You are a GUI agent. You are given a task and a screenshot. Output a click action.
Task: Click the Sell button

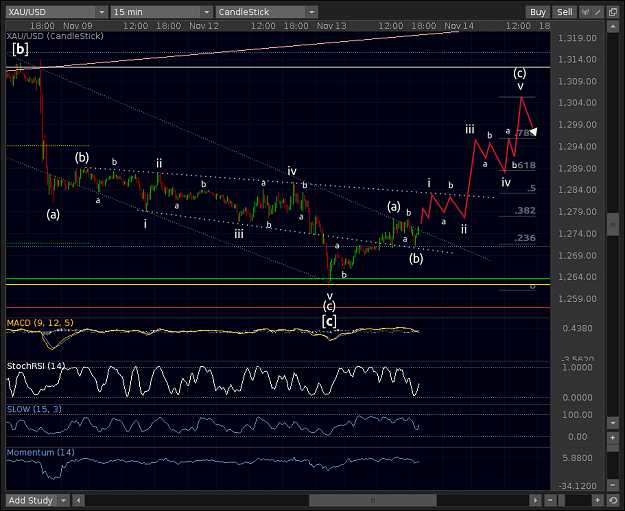point(564,12)
